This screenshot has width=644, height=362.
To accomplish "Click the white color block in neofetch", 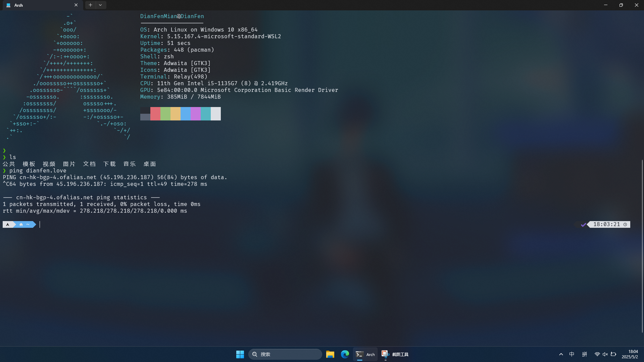I will point(215,114).
